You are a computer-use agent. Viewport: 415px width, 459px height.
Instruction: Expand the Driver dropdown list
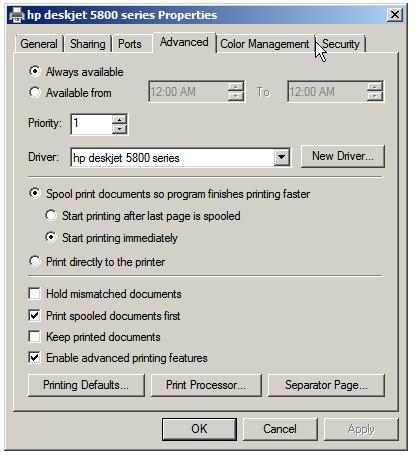point(282,157)
